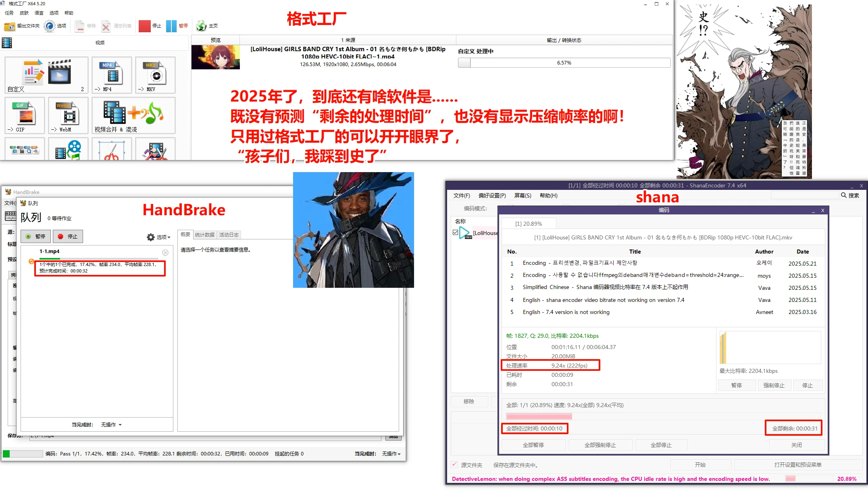Click the Format Factory homepage globe icon
This screenshot has height=499, width=868.
point(201,26)
